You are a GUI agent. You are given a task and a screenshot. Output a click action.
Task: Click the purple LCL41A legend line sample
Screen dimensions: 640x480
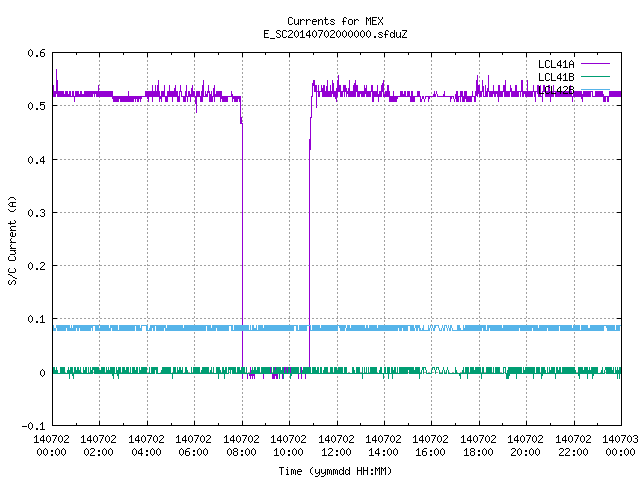(x=595, y=64)
